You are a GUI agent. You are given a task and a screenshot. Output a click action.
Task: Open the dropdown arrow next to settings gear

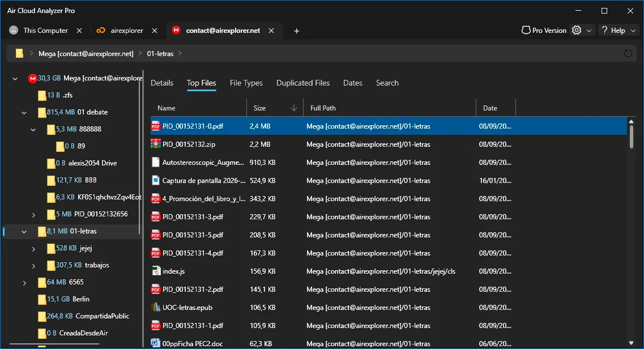click(589, 31)
